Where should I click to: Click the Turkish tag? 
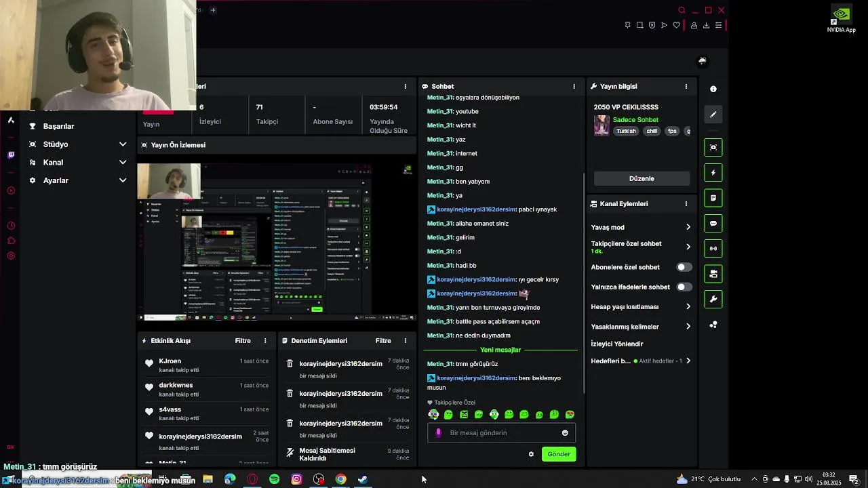(626, 131)
